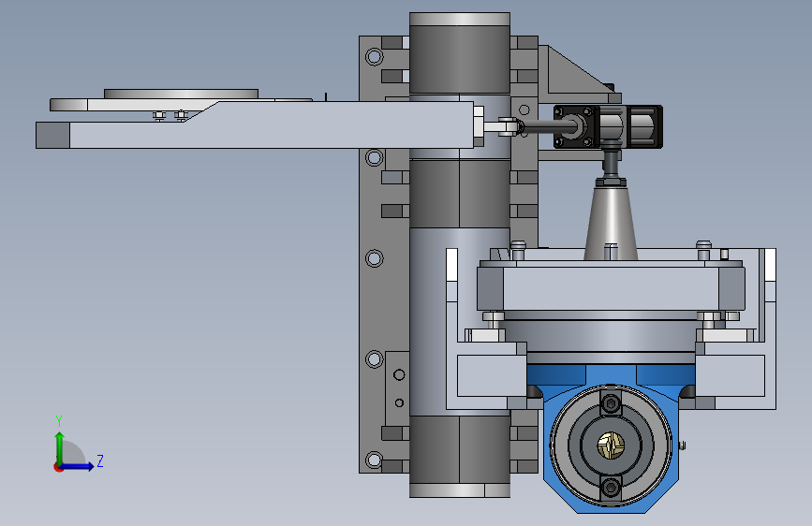Image resolution: width=812 pixels, height=526 pixels.
Task: Pick the rectangular gearbox mounting plate
Action: tap(611, 289)
